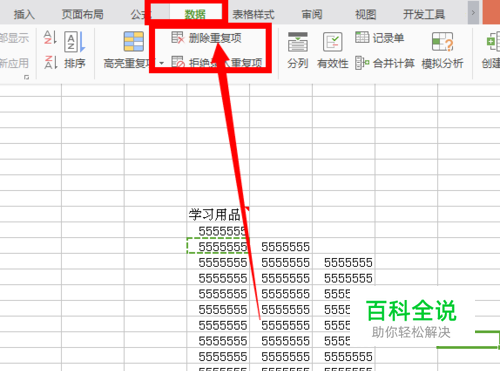The image size is (500, 371).
Task: Click the 记录单 form icon
Action: (x=362, y=37)
